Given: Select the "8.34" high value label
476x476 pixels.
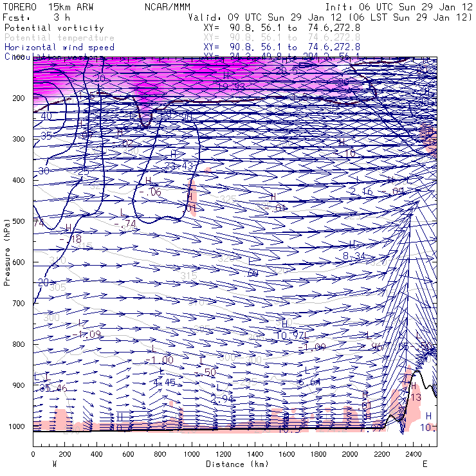Looking at the screenshot, I should coord(354,256).
